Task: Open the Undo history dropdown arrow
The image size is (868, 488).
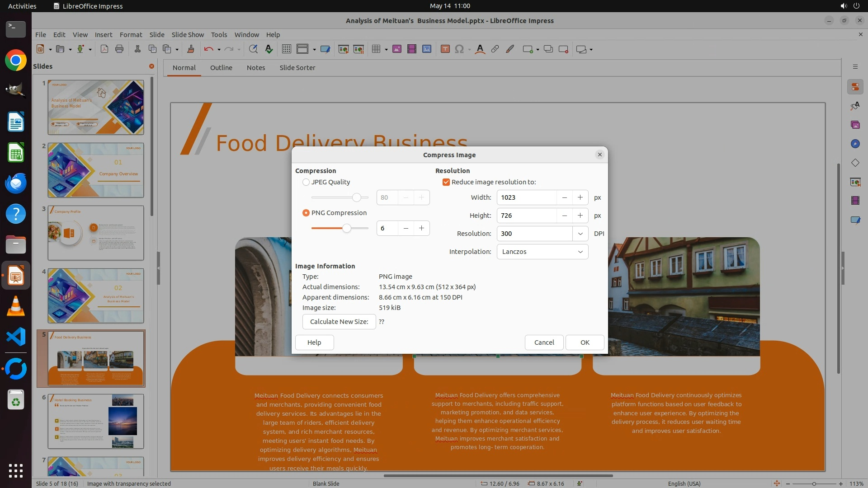Action: [219, 50]
